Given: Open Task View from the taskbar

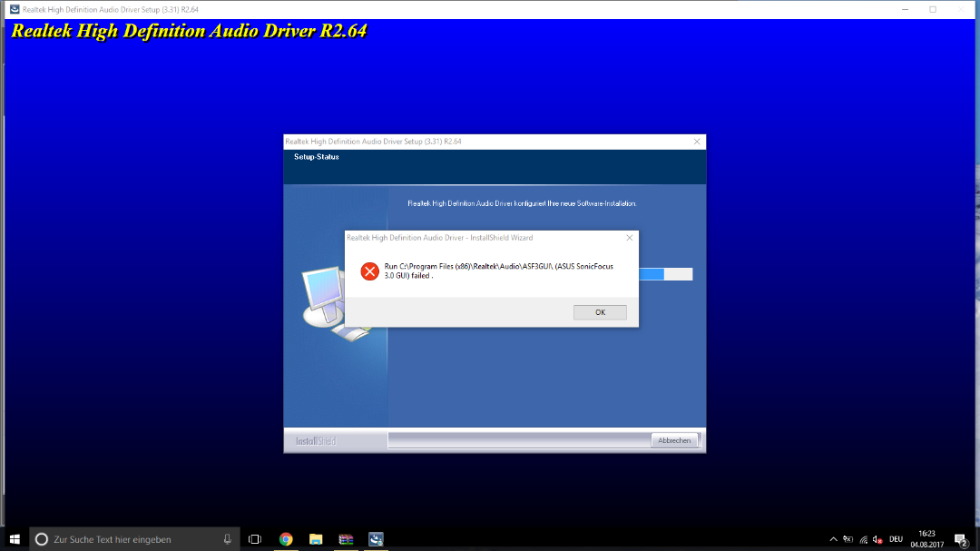Looking at the screenshot, I should [x=255, y=539].
